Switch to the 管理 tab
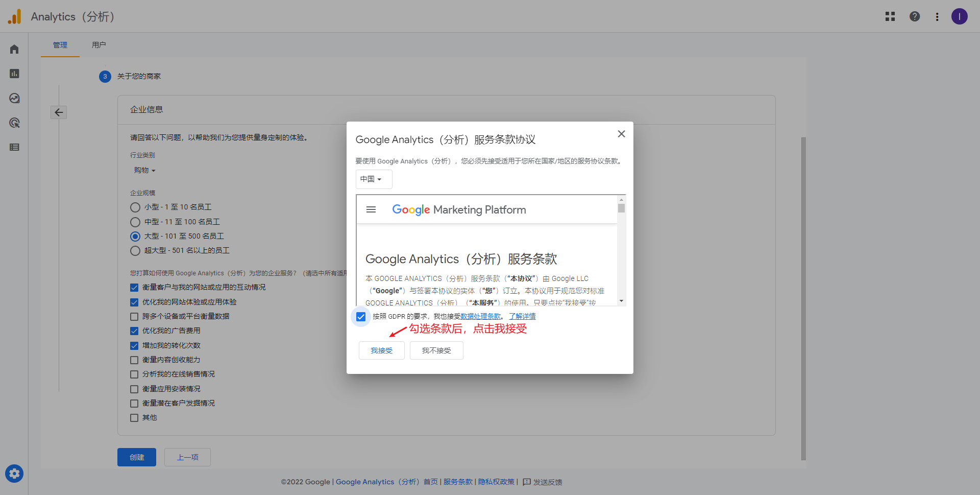The image size is (980, 495). 60,45
